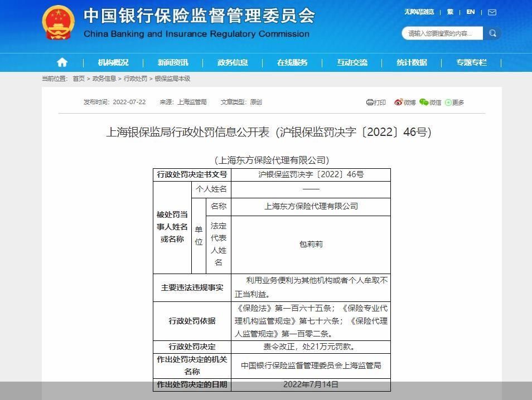This screenshot has width=532, height=400.
Task: Open the mail envelope icon in header
Action: [x=491, y=12]
